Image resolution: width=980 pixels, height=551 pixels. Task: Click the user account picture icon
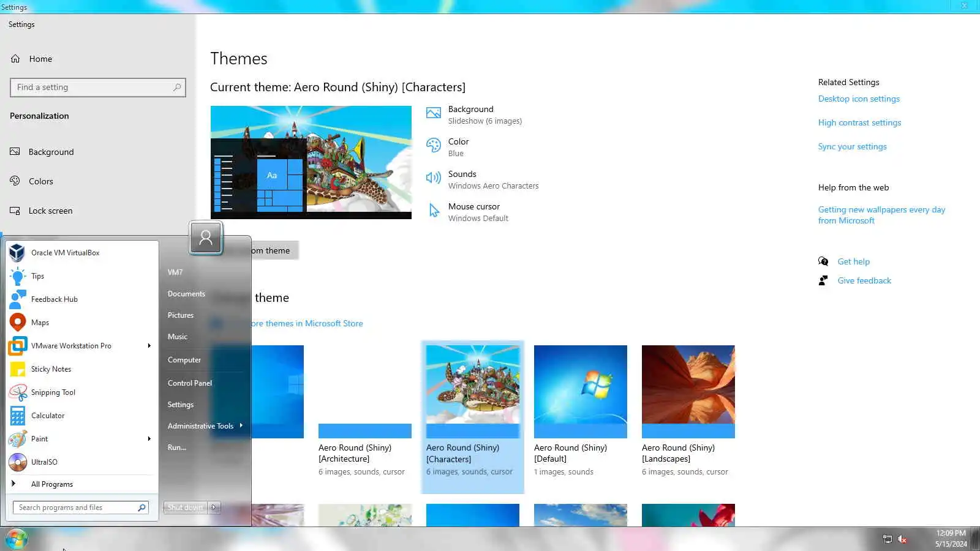coord(206,238)
